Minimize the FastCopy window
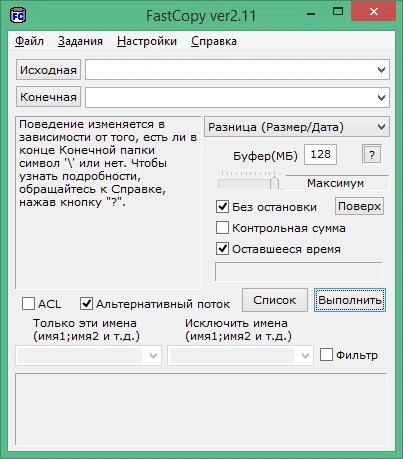 click(311, 13)
